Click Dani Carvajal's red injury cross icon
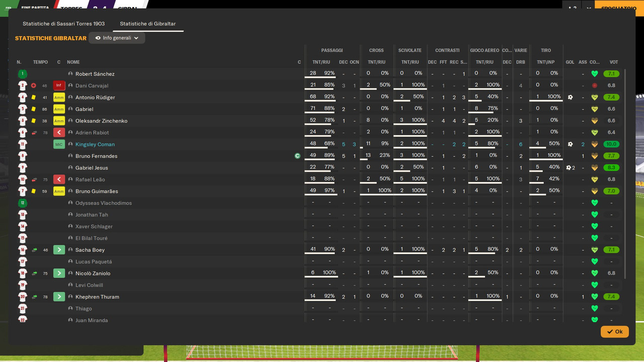 click(34, 85)
